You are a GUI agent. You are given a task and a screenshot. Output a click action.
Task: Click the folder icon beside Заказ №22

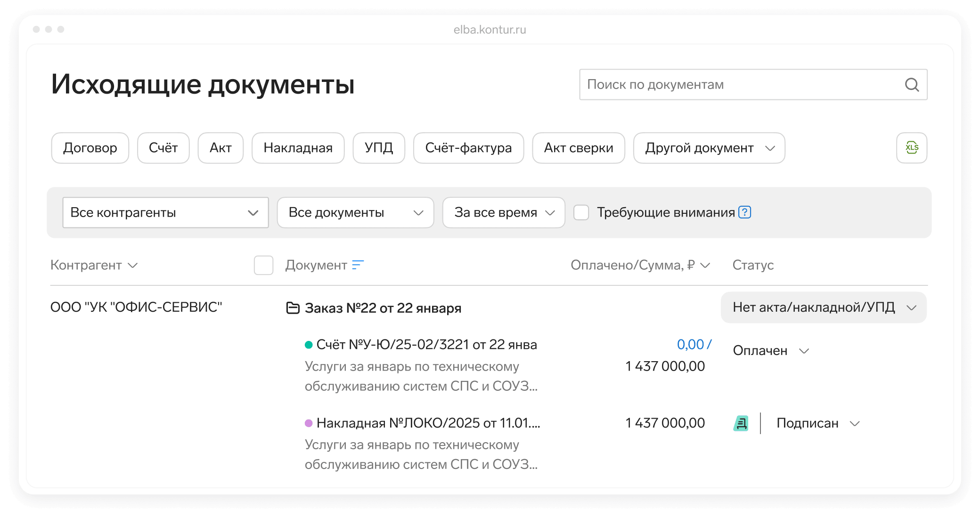293,308
